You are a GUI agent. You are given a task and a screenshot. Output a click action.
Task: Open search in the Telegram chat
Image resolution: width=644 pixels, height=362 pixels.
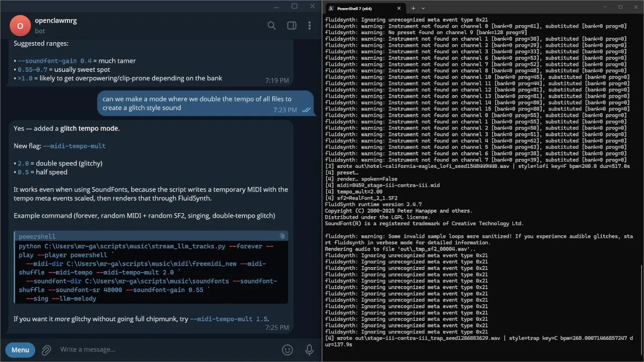click(x=272, y=26)
